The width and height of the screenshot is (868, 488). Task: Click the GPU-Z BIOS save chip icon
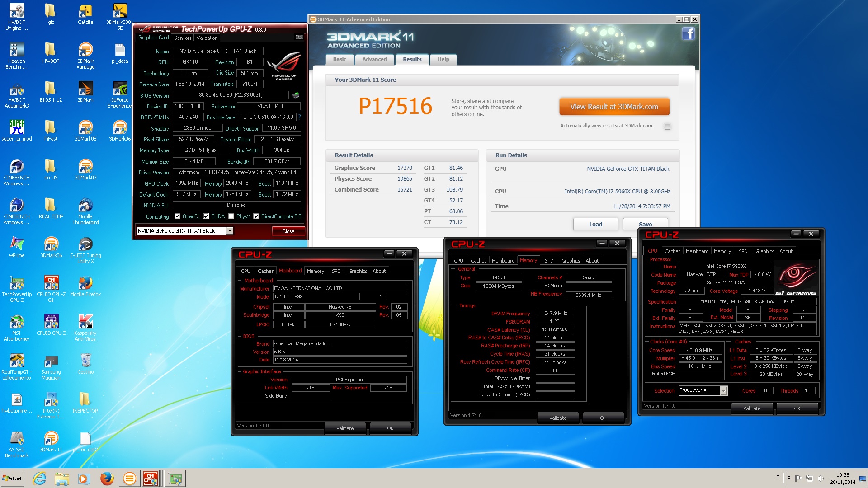click(296, 95)
